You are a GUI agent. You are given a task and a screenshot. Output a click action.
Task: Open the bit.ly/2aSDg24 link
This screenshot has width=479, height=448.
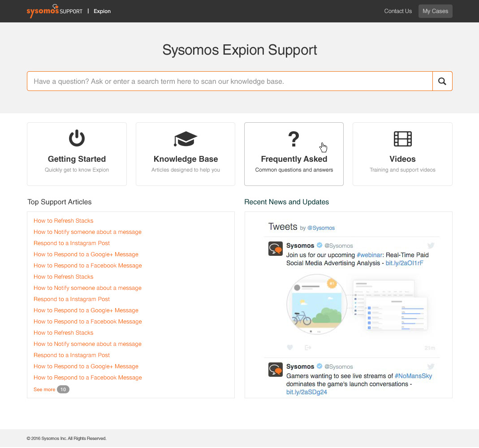click(x=306, y=392)
